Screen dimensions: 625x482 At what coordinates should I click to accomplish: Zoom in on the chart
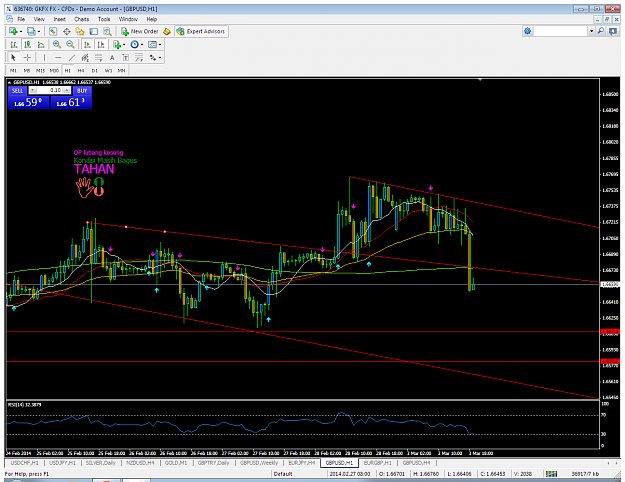(57, 44)
